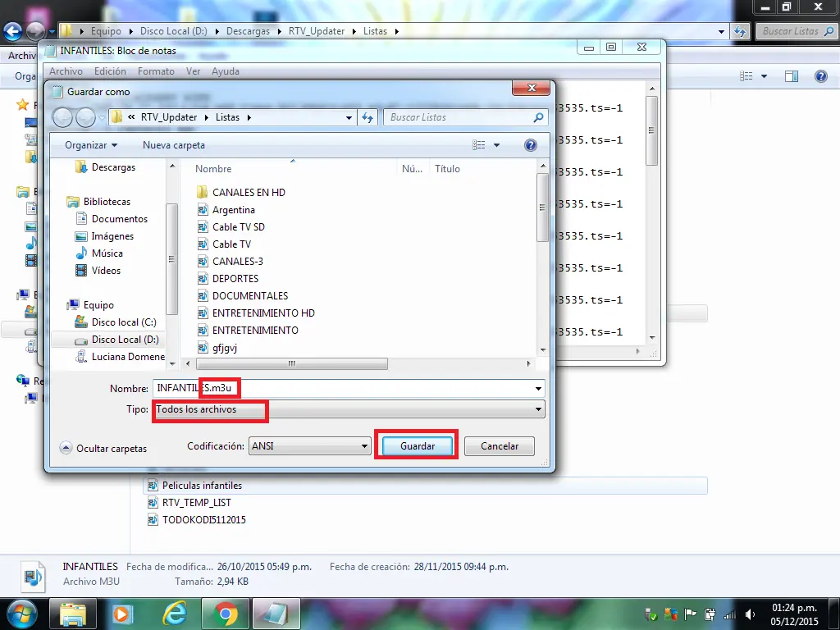Select Disco local (C:) drive
The image size is (840, 630).
point(124,322)
